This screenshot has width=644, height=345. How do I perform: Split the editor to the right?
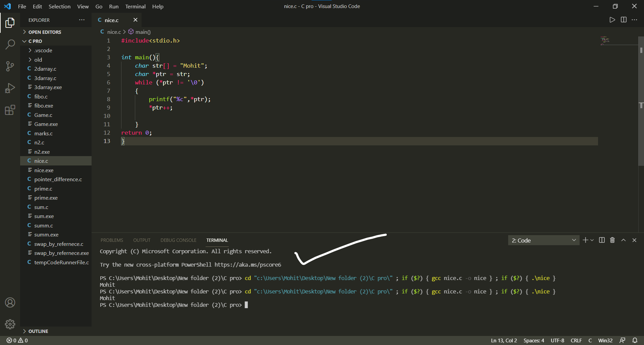point(624,19)
